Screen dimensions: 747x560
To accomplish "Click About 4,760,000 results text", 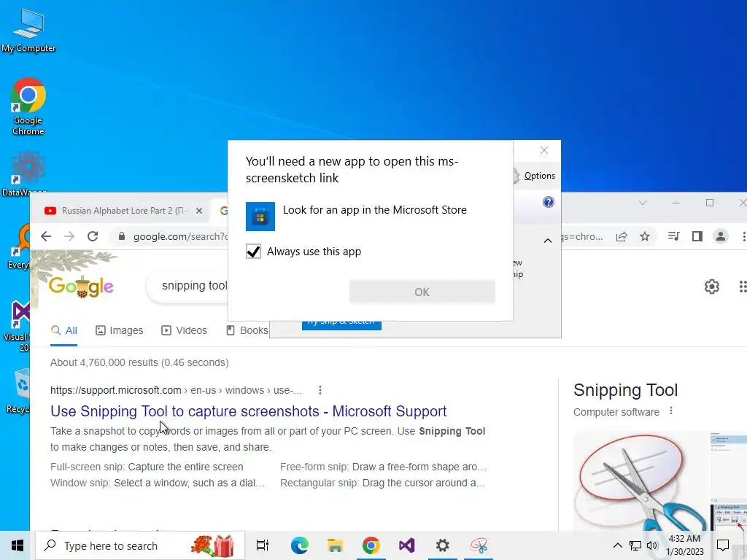I will (139, 362).
